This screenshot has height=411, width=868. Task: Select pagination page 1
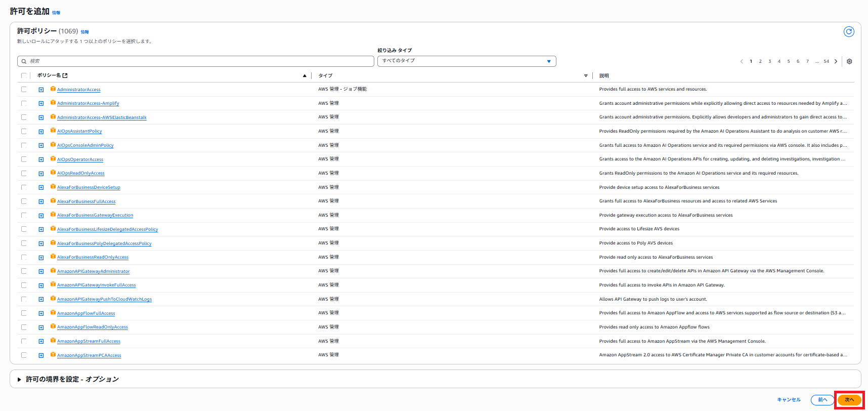pyautogui.click(x=751, y=61)
